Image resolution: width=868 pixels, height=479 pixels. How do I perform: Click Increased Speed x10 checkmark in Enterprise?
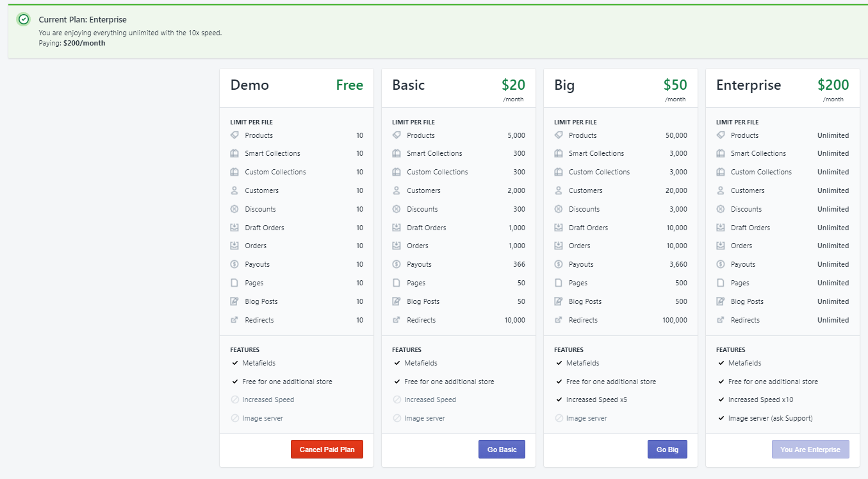721,399
